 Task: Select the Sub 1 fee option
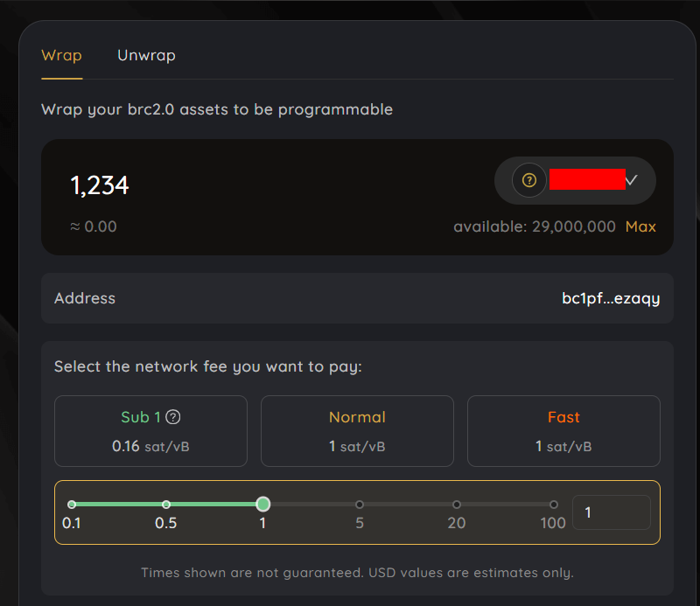pyautogui.click(x=150, y=431)
